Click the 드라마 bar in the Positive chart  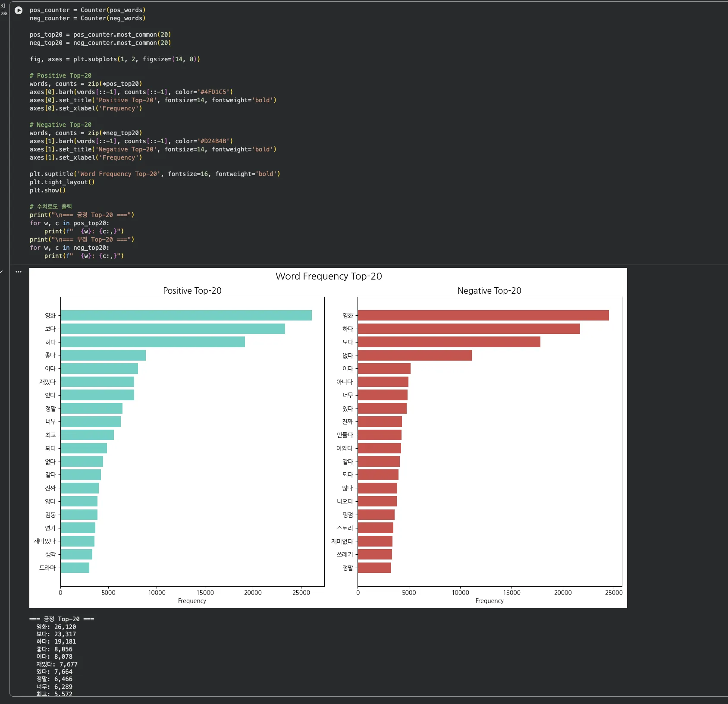pos(75,568)
